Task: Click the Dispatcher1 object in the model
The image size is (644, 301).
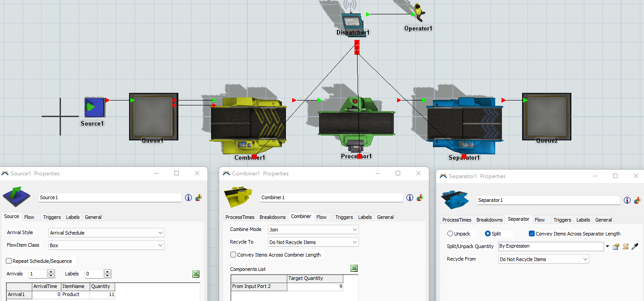Action: click(x=350, y=21)
